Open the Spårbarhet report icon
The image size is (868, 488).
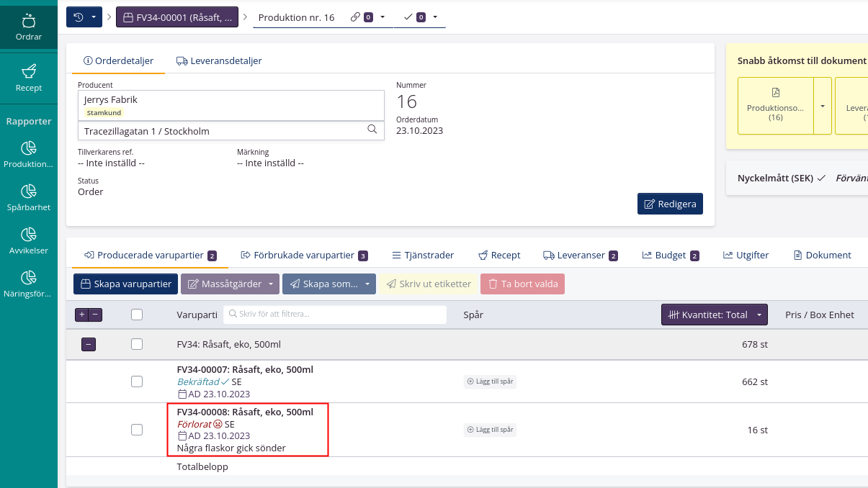click(29, 196)
